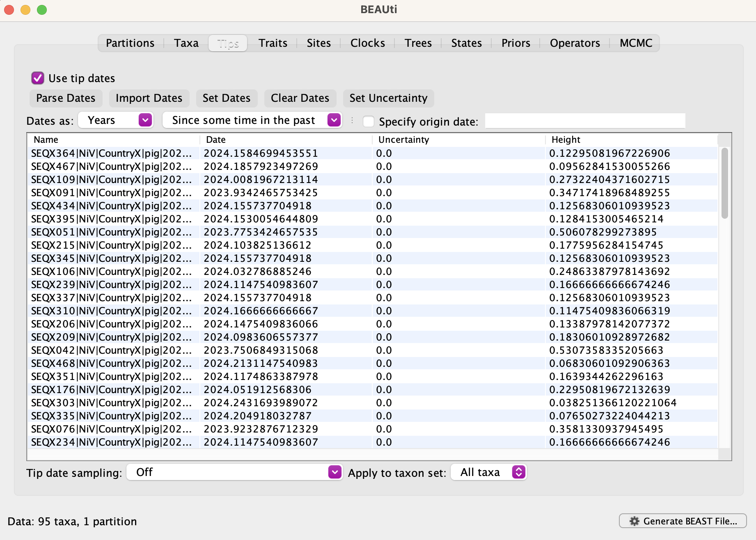Click the origin date input field

click(585, 121)
